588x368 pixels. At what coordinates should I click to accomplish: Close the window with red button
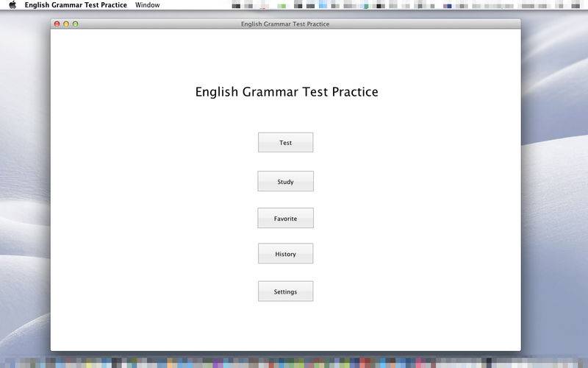[57, 24]
